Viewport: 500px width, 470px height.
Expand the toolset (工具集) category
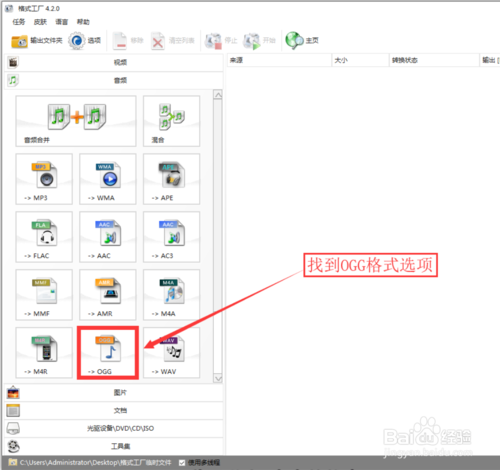point(114,446)
